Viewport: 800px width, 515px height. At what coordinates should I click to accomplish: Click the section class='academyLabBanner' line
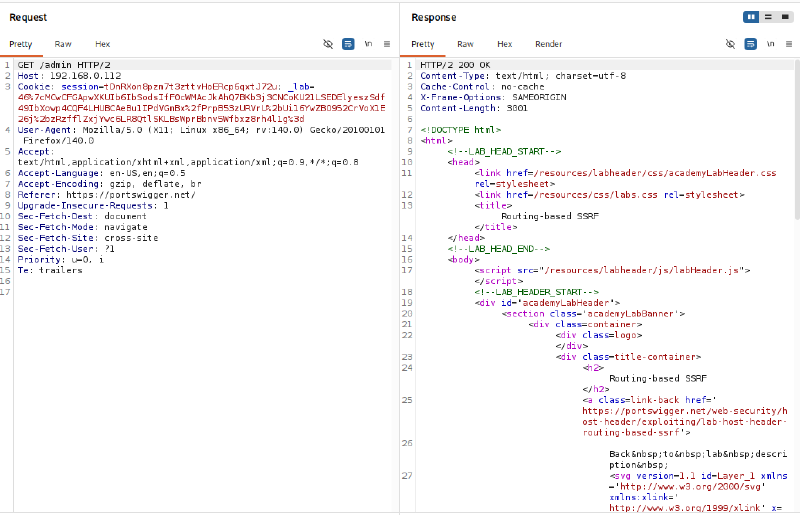[x=593, y=313]
